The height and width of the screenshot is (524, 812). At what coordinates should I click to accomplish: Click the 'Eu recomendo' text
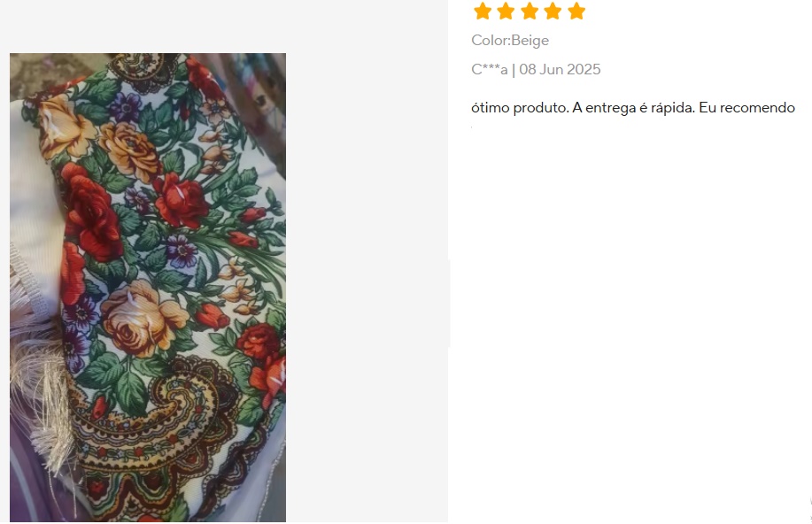(746, 108)
